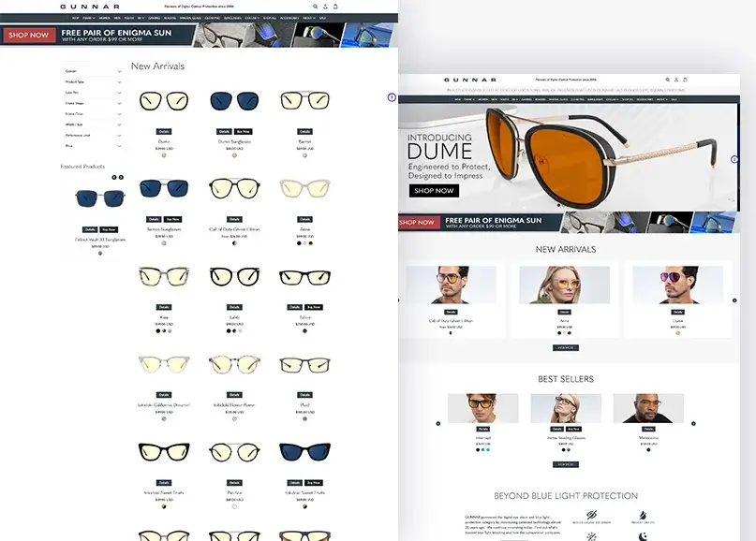
Task: Click Buy Now under Dume Sunglasses
Action: point(243,132)
